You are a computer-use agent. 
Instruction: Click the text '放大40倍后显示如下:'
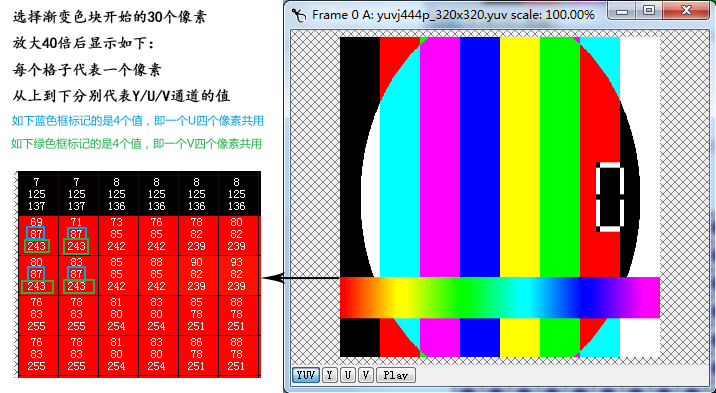[x=84, y=44]
